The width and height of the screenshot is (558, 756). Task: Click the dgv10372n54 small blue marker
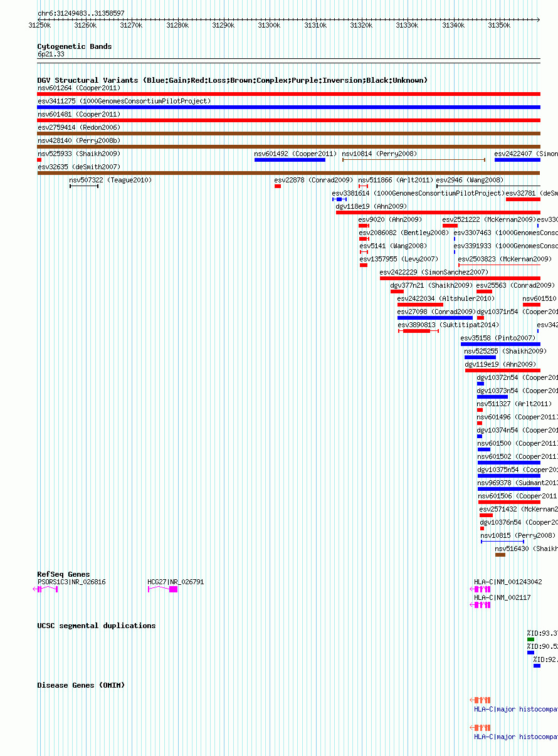[480, 384]
